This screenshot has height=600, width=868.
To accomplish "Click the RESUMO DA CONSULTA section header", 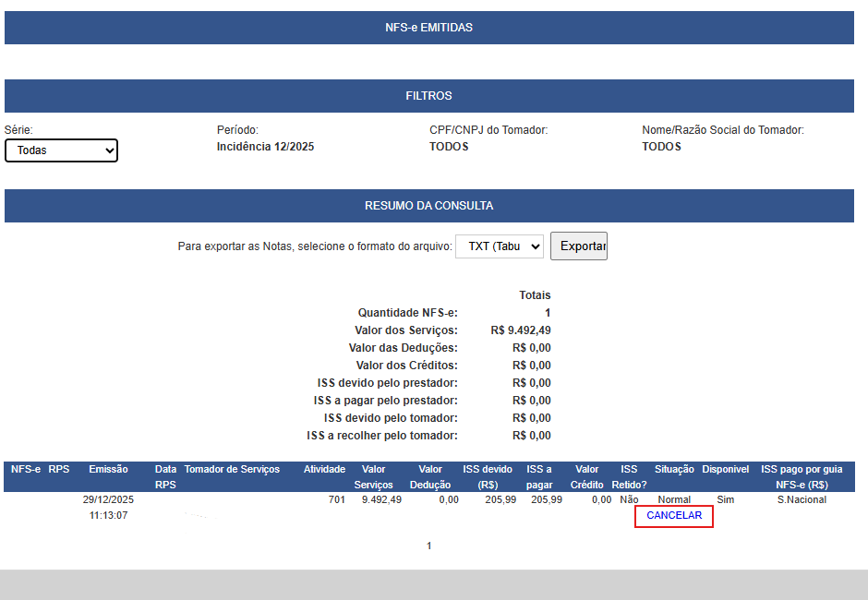I will click(429, 206).
